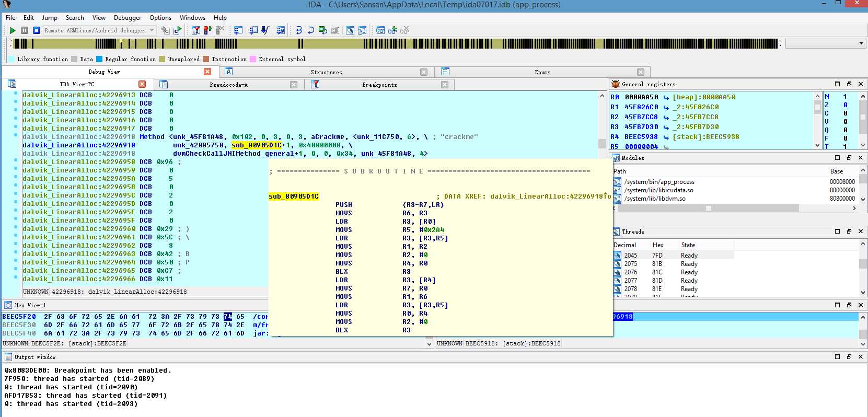Start the debugger process (green play)
The image size is (868, 417).
pos(13,30)
